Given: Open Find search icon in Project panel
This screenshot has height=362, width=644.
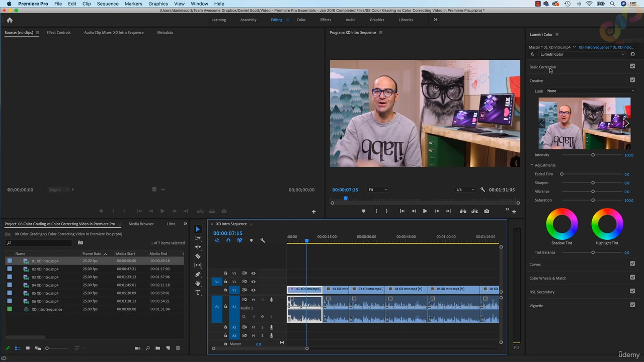Looking at the screenshot, I should (x=147, y=348).
